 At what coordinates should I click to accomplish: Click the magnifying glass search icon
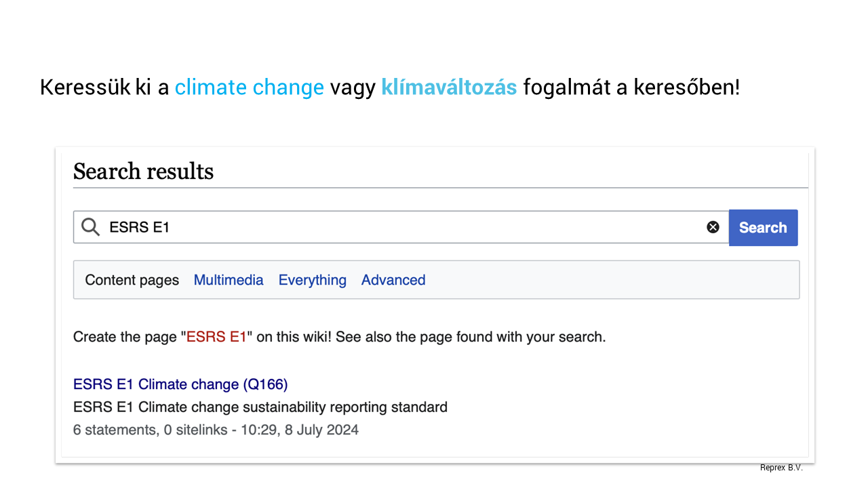coord(90,227)
